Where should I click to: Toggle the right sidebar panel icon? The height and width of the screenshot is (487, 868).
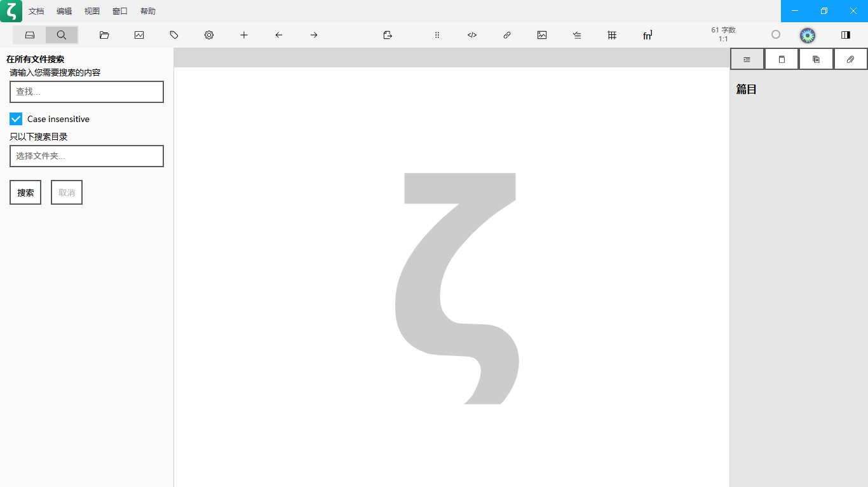(x=846, y=35)
